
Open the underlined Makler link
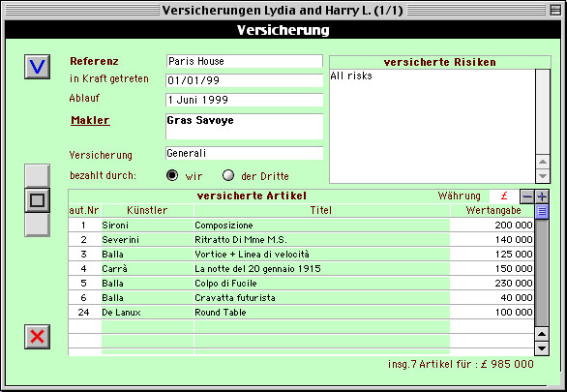point(90,120)
